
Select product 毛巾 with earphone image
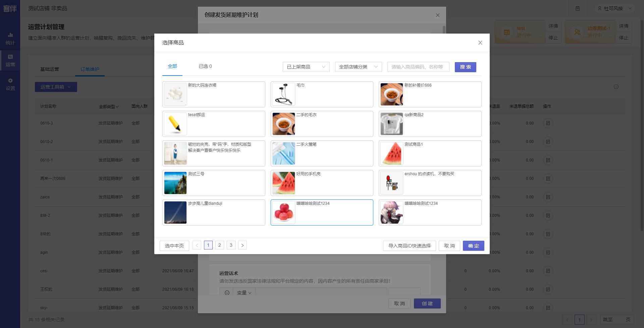coord(322,94)
